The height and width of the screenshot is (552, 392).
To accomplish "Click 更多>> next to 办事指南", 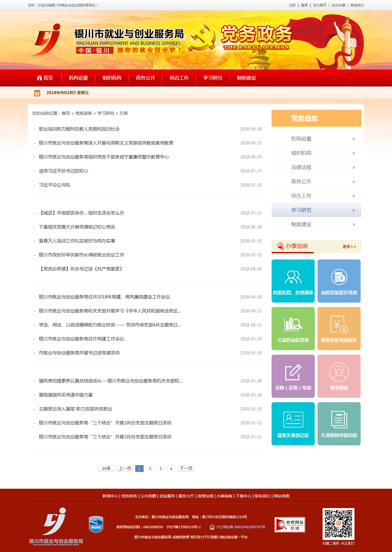I will 349,247.
